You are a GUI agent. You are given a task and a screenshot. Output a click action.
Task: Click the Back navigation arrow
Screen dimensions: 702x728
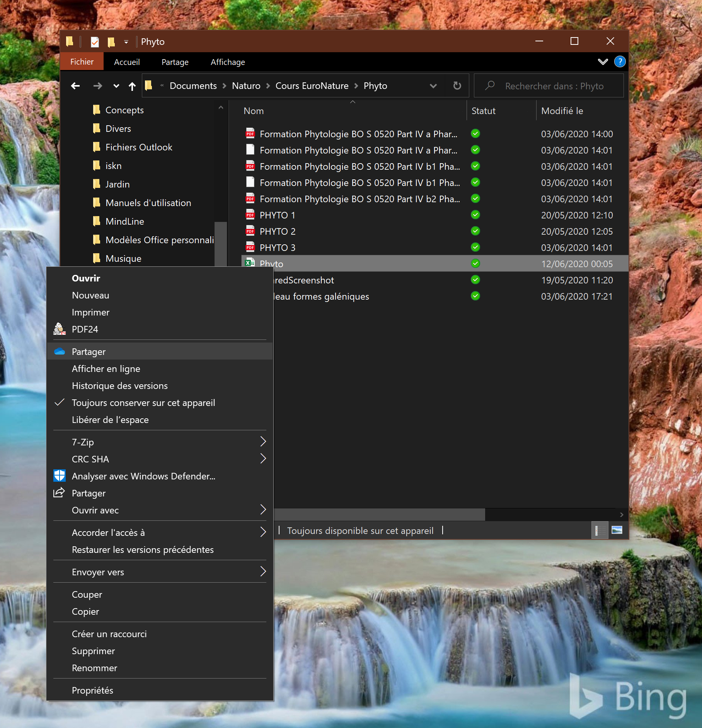(75, 86)
